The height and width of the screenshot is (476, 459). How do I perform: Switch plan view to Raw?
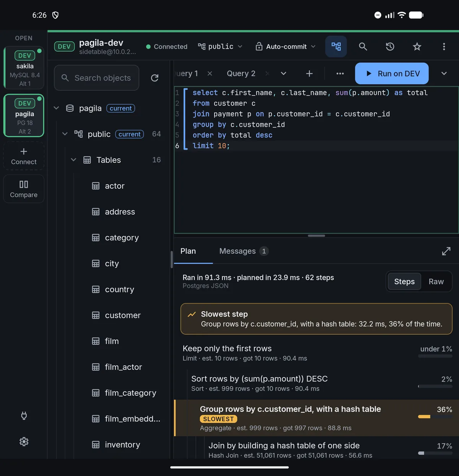coord(436,282)
